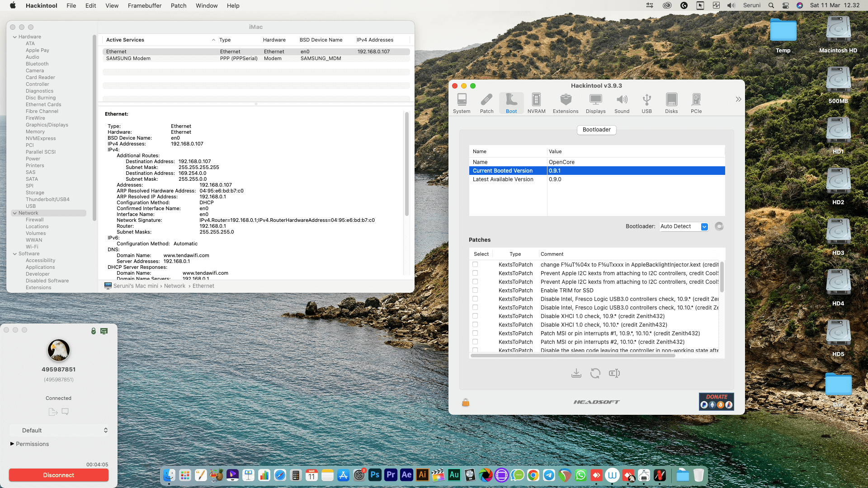
Task: Click the Patches list vertical scrollbar
Action: coord(722,277)
